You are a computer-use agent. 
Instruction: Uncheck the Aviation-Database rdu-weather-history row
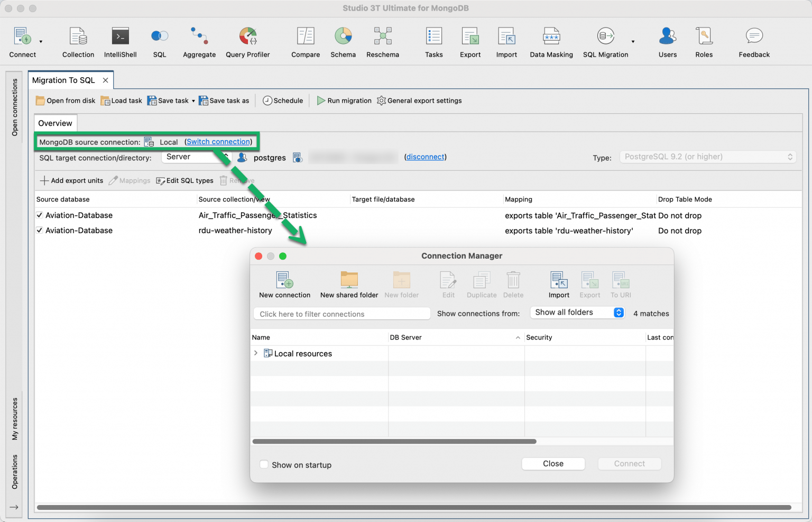[x=39, y=230]
